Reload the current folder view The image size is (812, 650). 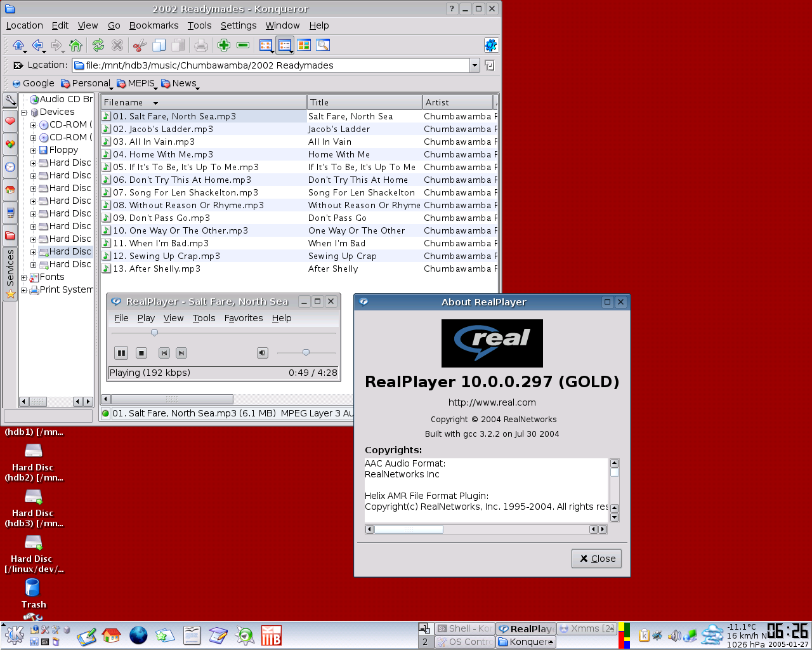pos(98,45)
